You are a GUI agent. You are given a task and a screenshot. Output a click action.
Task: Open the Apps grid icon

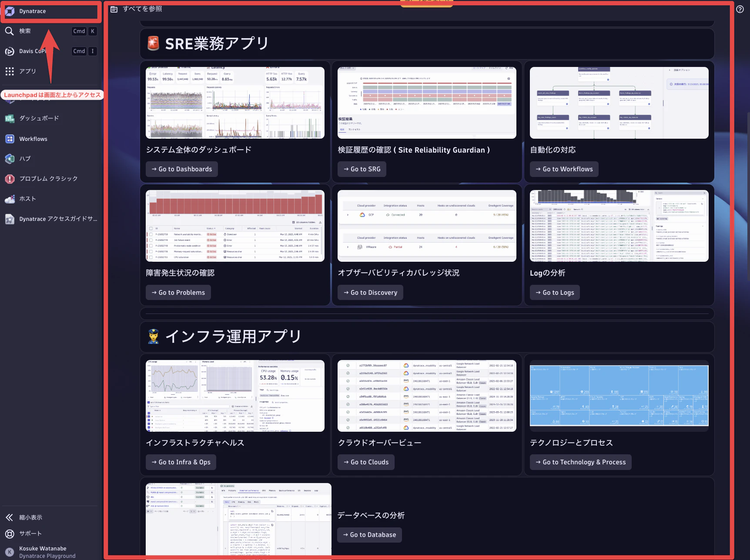coord(10,71)
